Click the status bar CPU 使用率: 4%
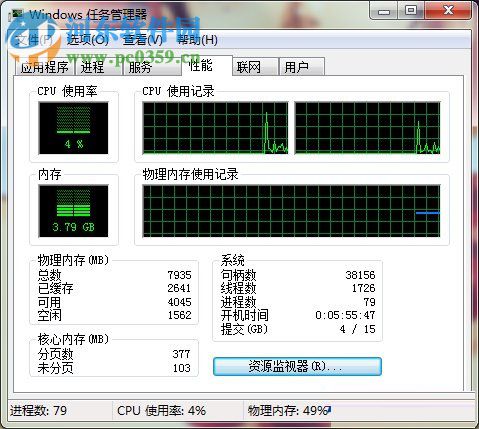Viewport: 479px width, 429px height. click(x=161, y=411)
